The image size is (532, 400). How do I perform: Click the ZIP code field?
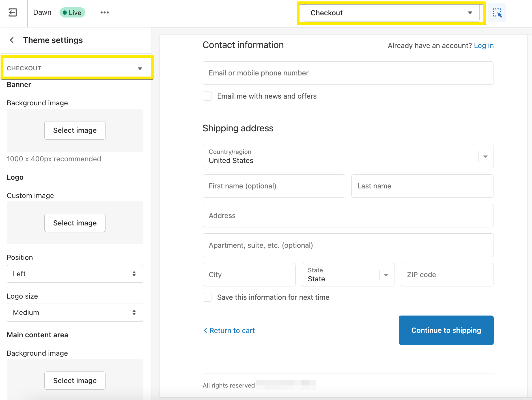(x=447, y=275)
